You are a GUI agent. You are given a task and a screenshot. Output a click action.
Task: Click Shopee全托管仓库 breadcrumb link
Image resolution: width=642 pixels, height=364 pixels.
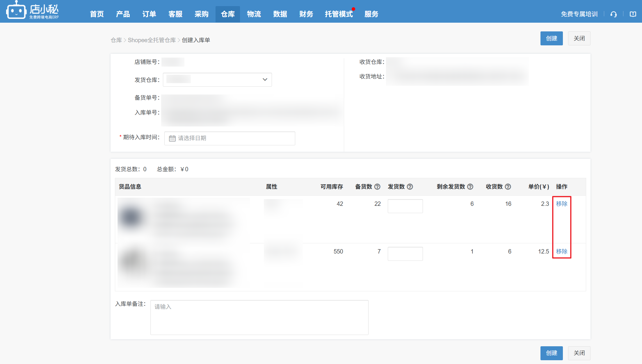coord(152,40)
